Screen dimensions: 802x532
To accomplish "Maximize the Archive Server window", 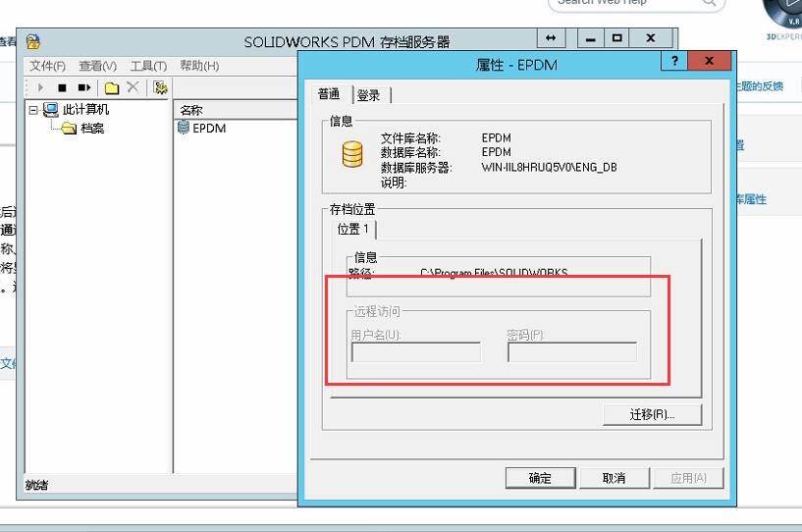I will (x=617, y=38).
